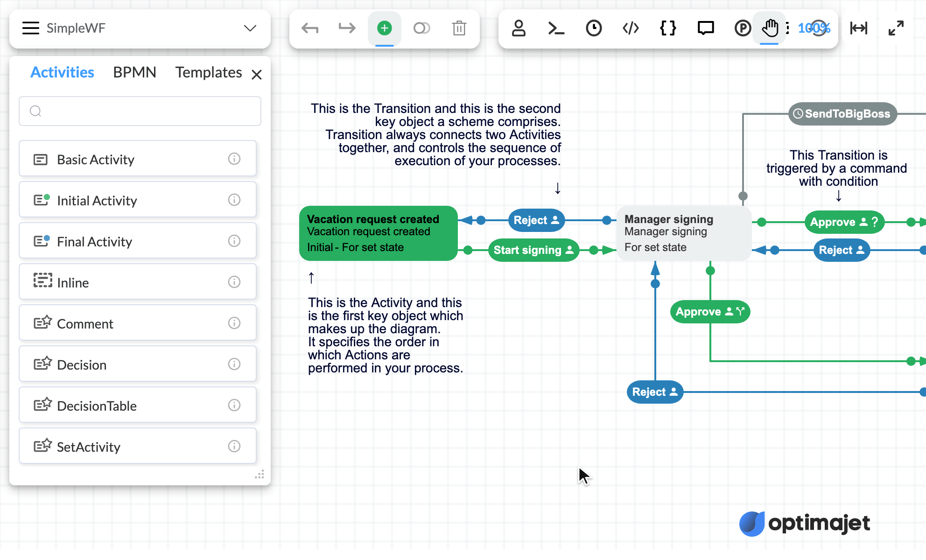Open the Code Actions angle-brackets icon
The height and width of the screenshot is (560, 926).
point(631,28)
